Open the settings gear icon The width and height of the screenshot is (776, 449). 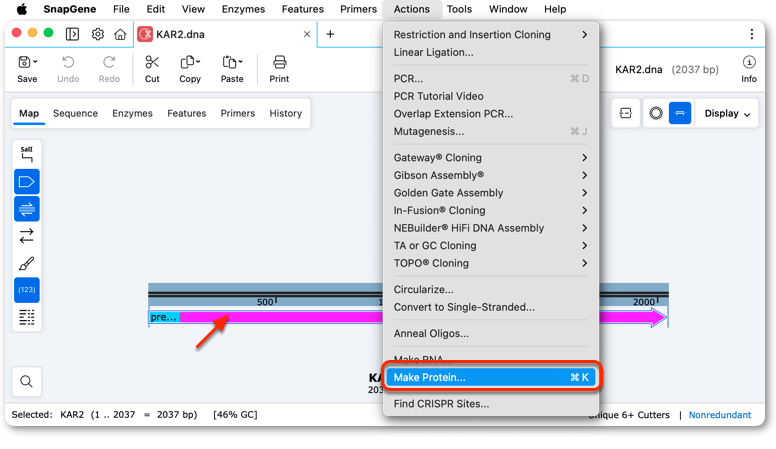(98, 34)
